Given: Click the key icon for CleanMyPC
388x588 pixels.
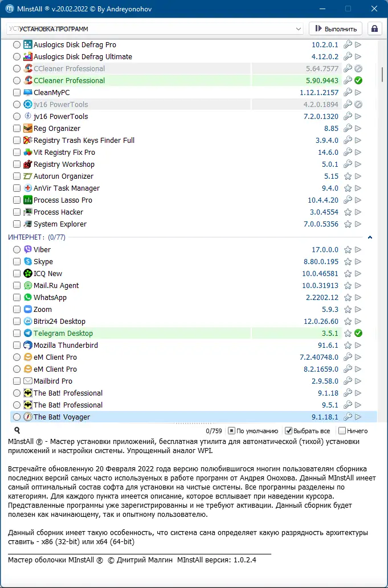Looking at the screenshot, I should coord(348,93).
